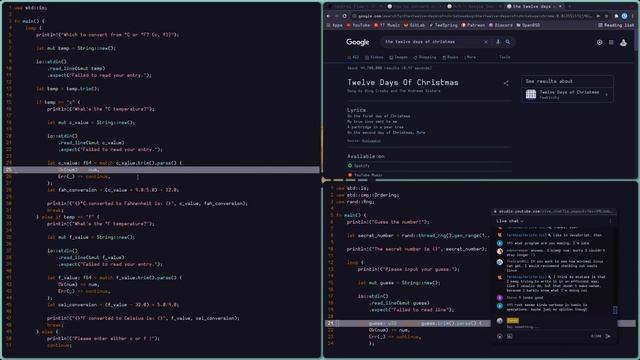640x360 pixels.
Task: Send the live chat message
Action: click(x=608, y=336)
